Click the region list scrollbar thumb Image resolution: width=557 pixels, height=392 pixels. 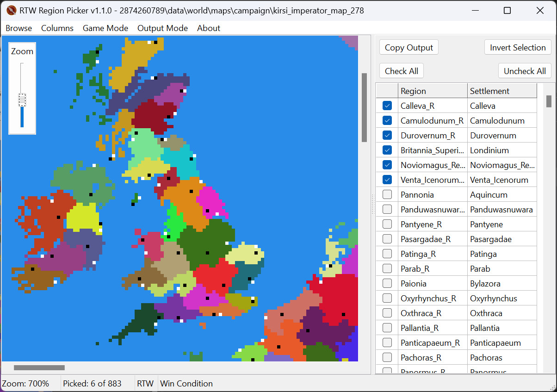tap(549, 101)
